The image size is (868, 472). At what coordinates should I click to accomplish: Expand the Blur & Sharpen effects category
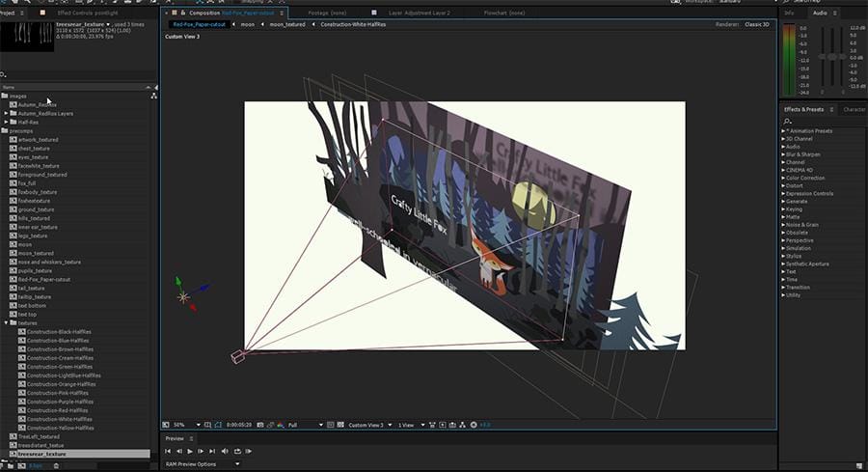[783, 154]
